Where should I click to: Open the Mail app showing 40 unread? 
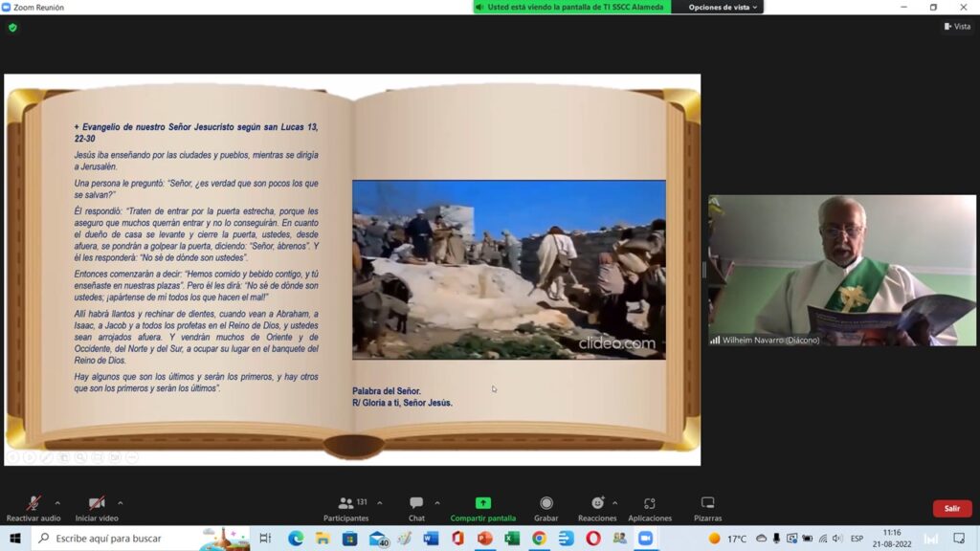(x=378, y=538)
